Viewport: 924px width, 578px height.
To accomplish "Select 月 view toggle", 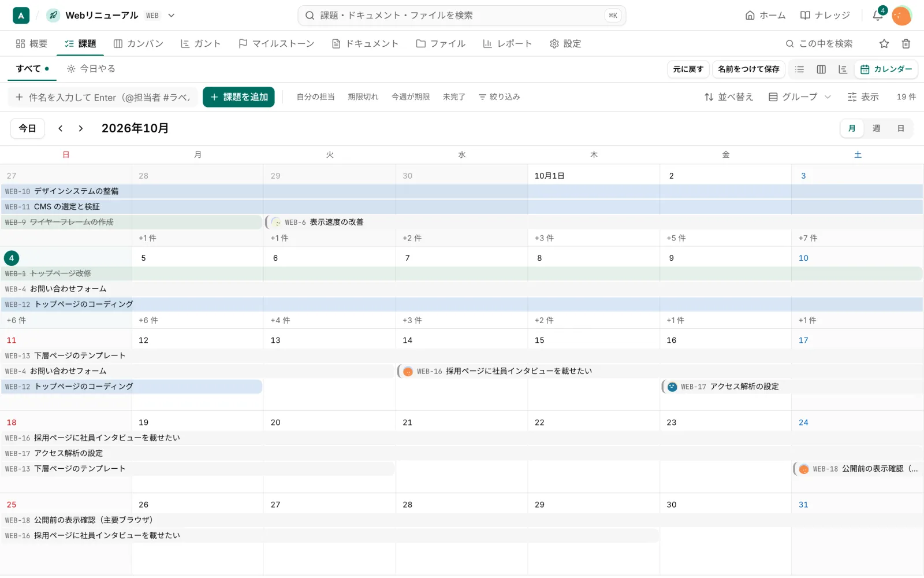I will pyautogui.click(x=852, y=128).
